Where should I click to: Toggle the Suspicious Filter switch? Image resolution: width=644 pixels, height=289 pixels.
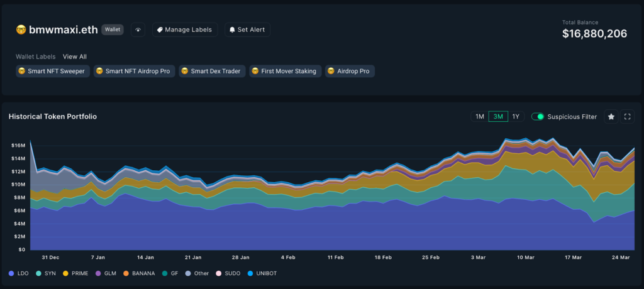[538, 116]
